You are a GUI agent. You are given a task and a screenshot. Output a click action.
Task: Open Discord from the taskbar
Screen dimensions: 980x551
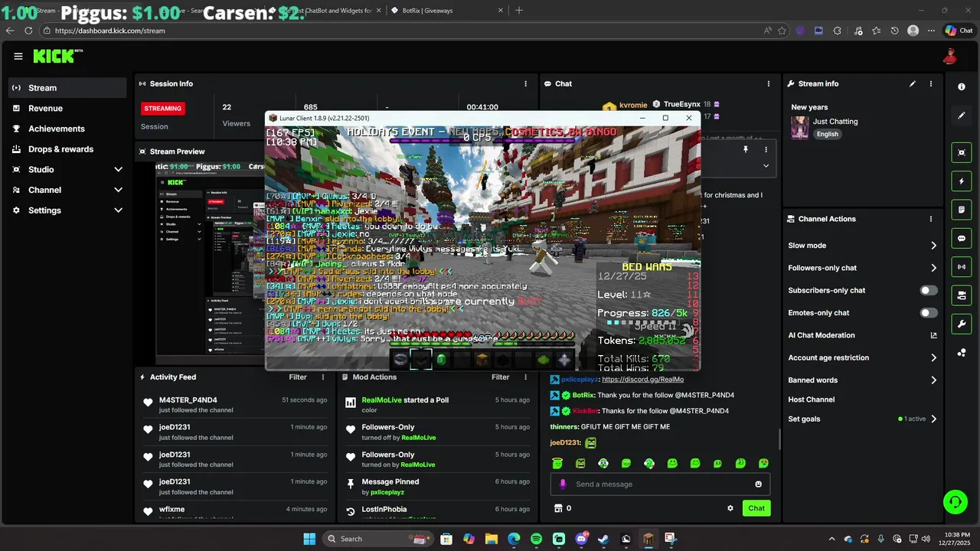coord(581,539)
